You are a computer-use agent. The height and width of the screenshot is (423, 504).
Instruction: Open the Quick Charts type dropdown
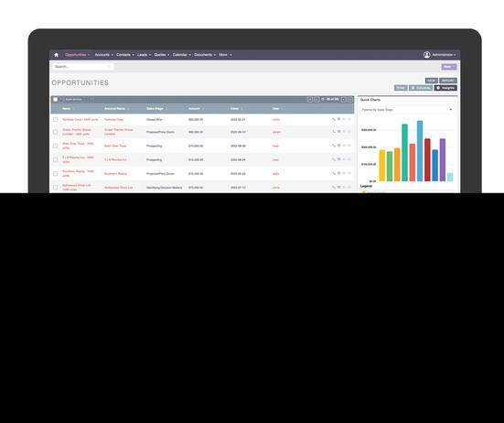[x=407, y=110]
